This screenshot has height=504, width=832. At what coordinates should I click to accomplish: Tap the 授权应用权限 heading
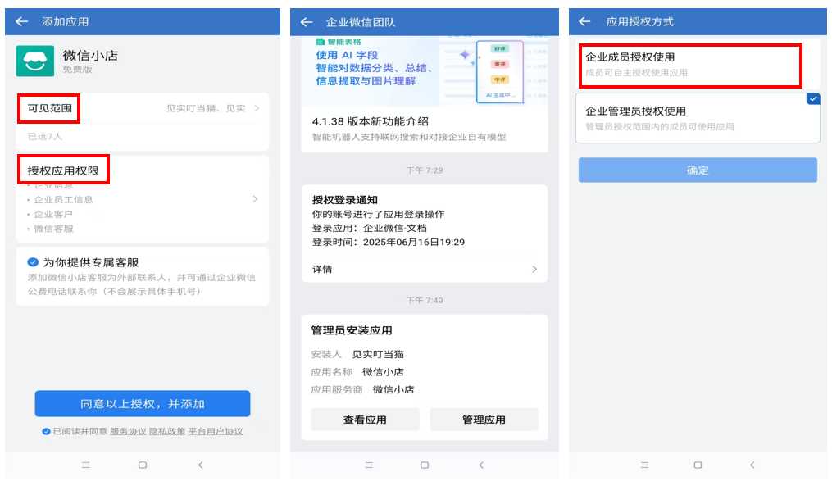coord(63,170)
